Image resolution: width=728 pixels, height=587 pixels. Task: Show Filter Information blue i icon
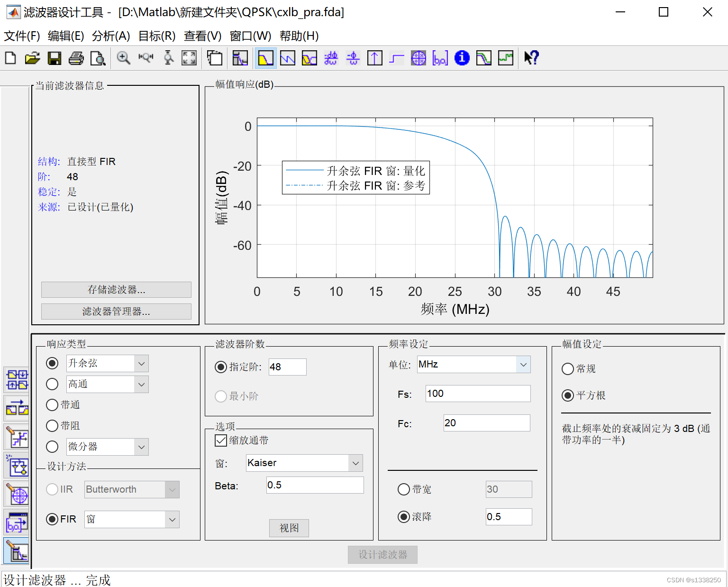(x=462, y=58)
